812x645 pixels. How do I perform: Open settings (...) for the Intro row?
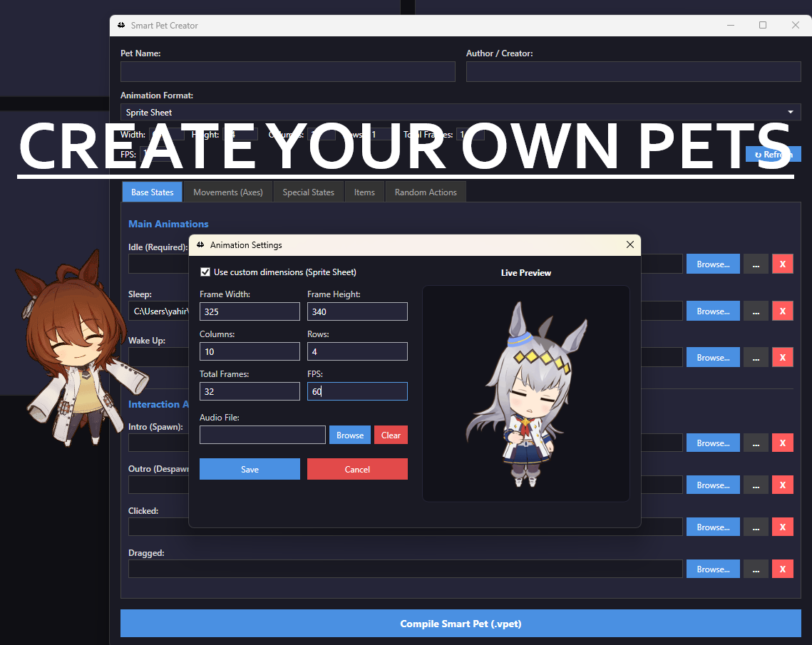point(756,443)
